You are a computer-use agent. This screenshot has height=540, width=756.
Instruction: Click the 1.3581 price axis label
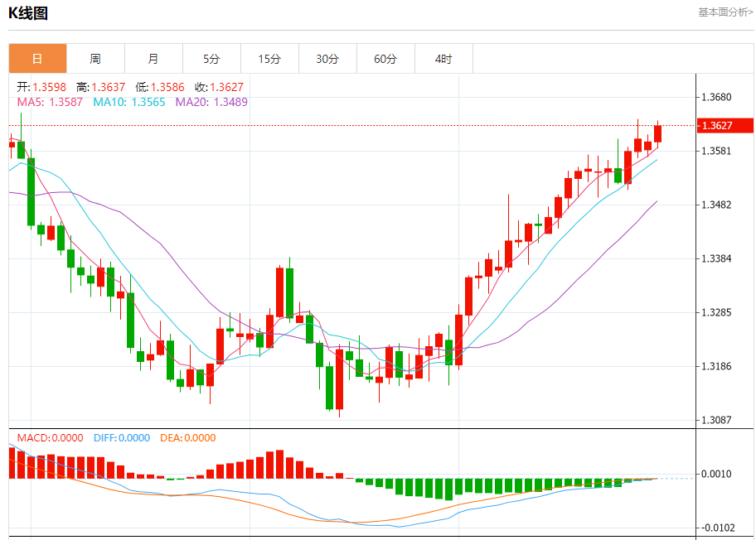[716, 152]
